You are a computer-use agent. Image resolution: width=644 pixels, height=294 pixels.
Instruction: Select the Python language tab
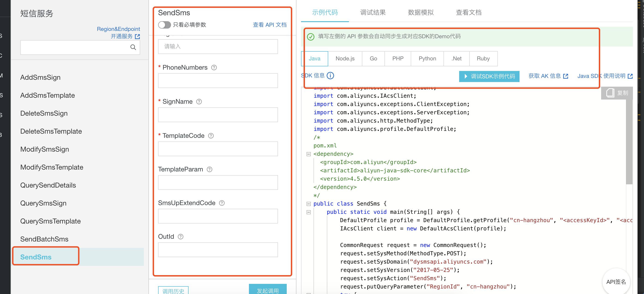427,59
